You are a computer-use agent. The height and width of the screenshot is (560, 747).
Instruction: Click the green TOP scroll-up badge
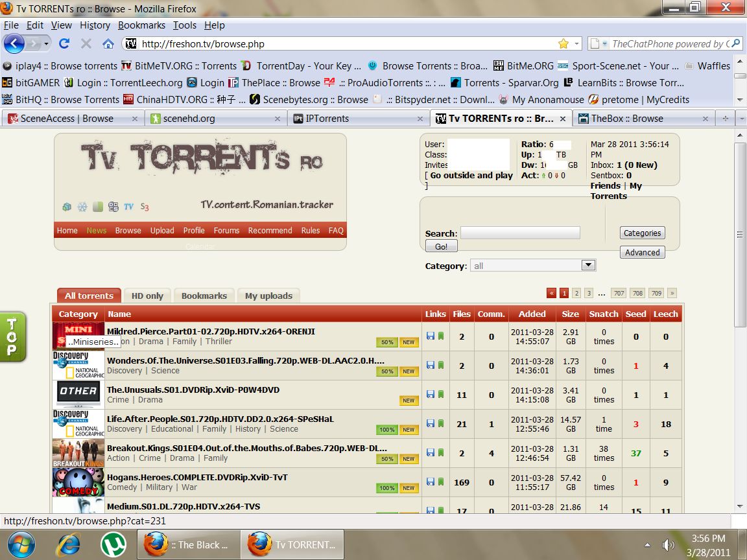pyautogui.click(x=14, y=337)
